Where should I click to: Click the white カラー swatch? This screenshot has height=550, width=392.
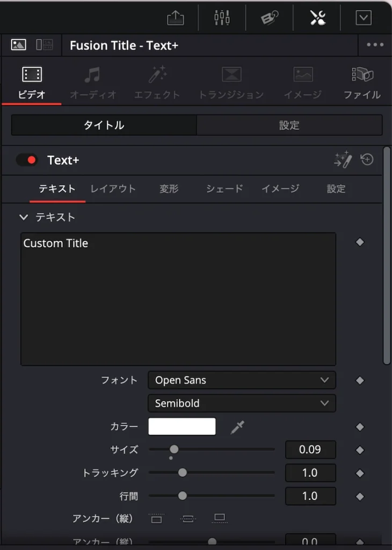pyautogui.click(x=182, y=427)
